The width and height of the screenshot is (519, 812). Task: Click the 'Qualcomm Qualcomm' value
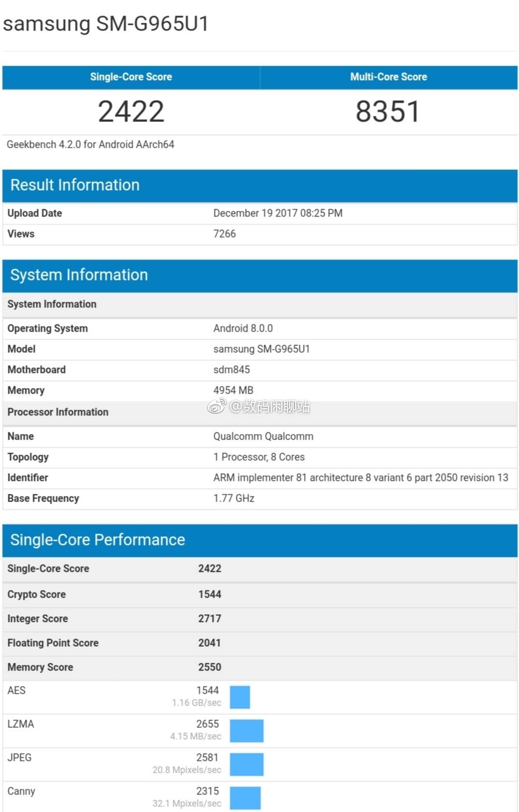263,436
